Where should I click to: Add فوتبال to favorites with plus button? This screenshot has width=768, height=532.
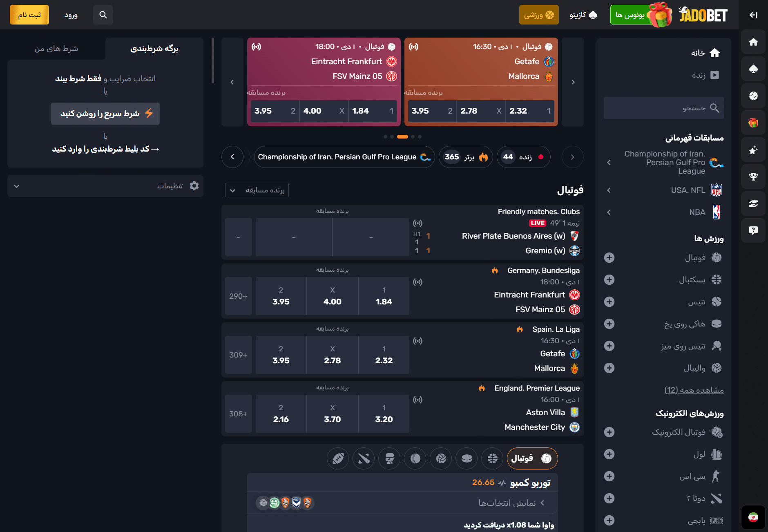[609, 257]
